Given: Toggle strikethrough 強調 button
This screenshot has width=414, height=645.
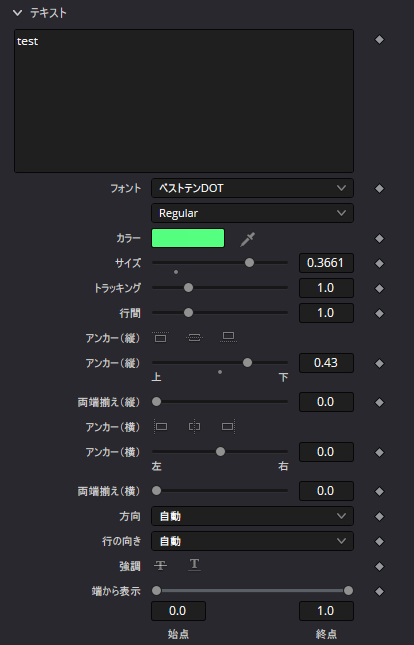Looking at the screenshot, I should point(160,566).
